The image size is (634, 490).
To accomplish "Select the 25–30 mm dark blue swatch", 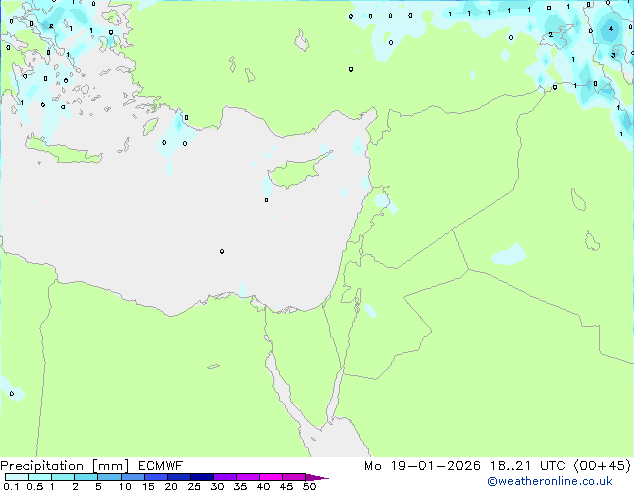I will [201, 477].
